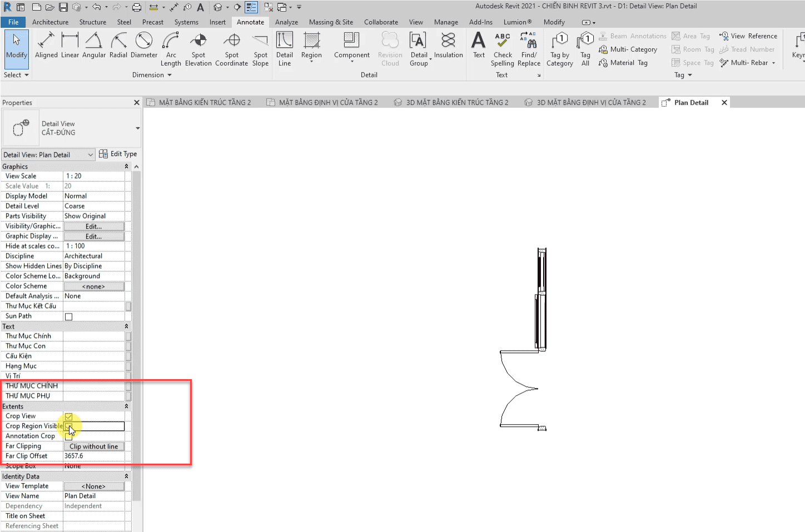
Task: Toggle Thin Lines in quick access toolbar
Action: pos(251,7)
